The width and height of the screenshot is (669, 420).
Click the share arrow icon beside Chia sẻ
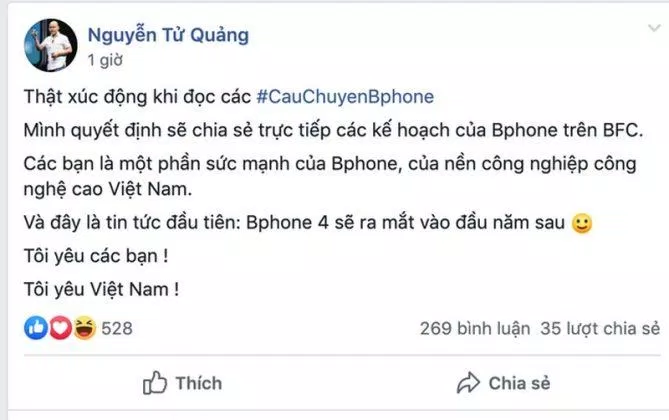tap(468, 382)
